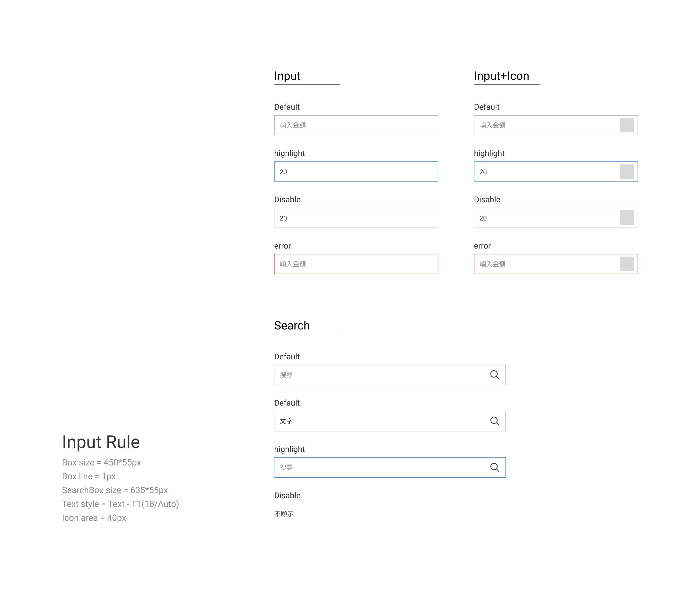Viewport: 700px width, 596px height.
Task: Click the blue highlighted Input field showing 20
Action: click(356, 172)
